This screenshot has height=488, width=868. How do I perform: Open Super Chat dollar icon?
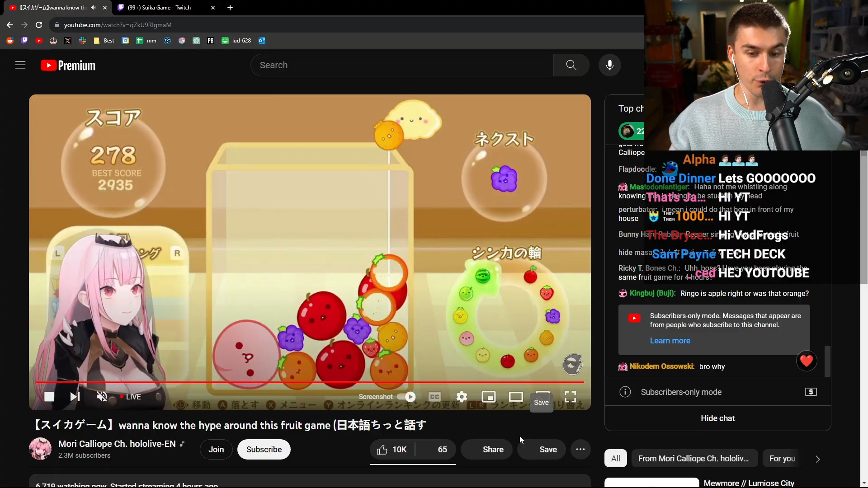(811, 392)
